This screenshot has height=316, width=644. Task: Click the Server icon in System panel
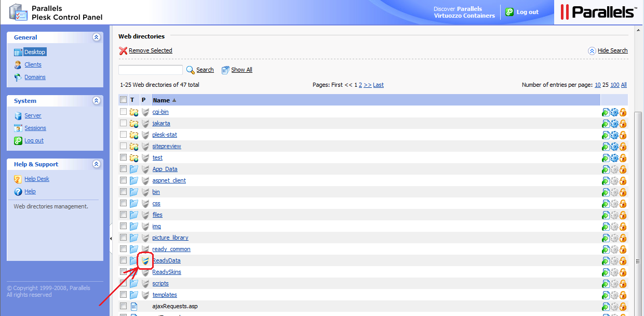18,115
